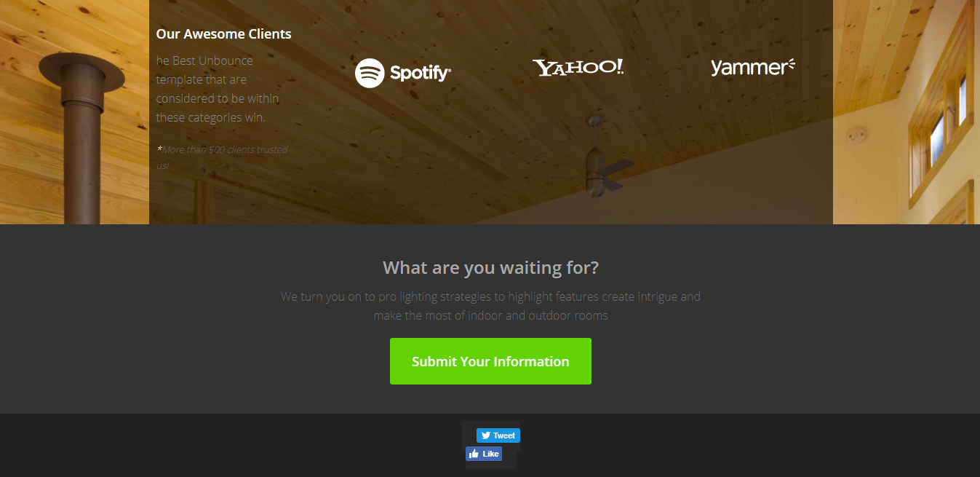This screenshot has width=980, height=477.
Task: Click the Facebook thumbs-up icon
Action: [x=474, y=454]
